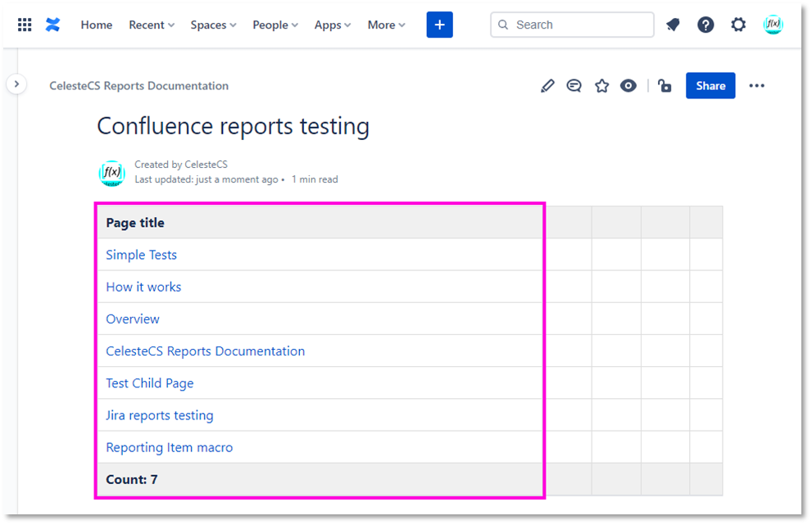Open the Test Child Page link
Screen dimensions: 812x525
150,383
